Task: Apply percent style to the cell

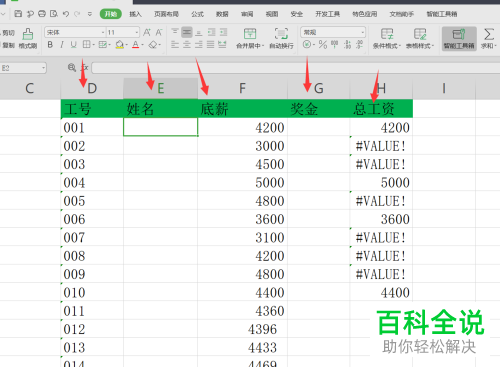Action: [322, 44]
